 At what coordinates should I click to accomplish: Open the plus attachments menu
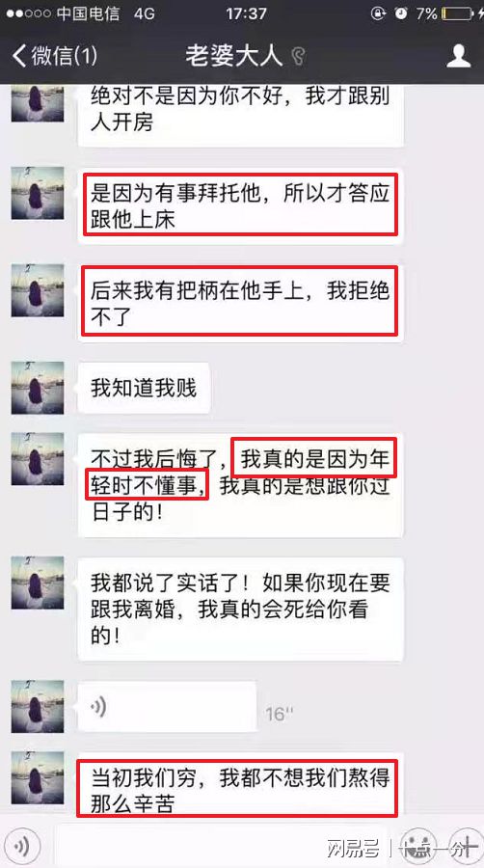click(465, 845)
